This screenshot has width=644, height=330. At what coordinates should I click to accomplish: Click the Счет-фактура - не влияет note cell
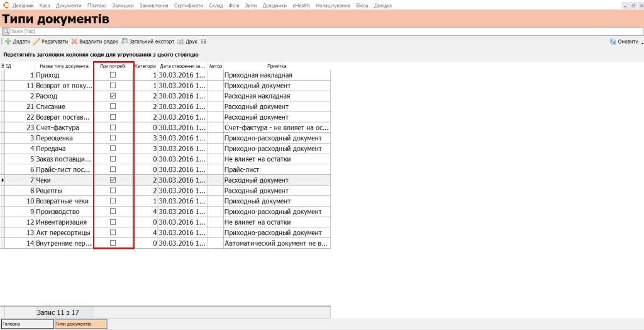click(277, 128)
